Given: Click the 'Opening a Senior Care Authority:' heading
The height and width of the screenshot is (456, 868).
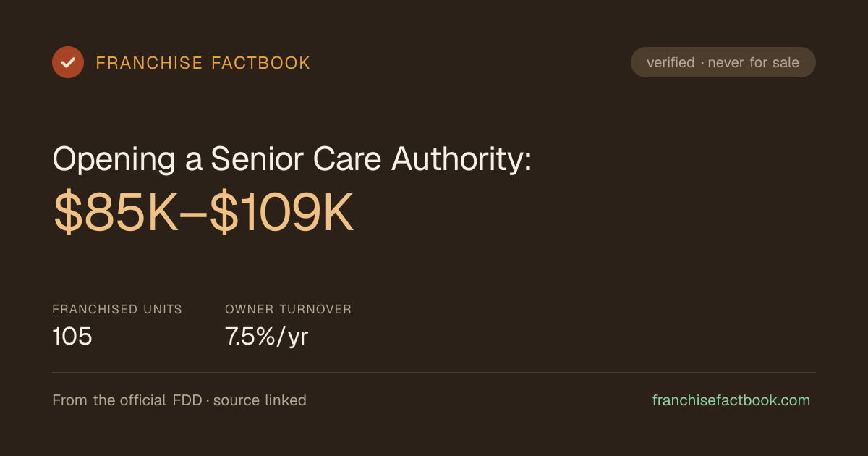Looking at the screenshot, I should pyautogui.click(x=292, y=159).
